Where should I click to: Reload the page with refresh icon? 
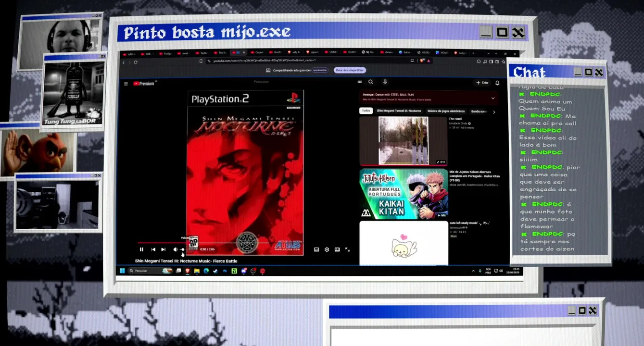coord(136,62)
